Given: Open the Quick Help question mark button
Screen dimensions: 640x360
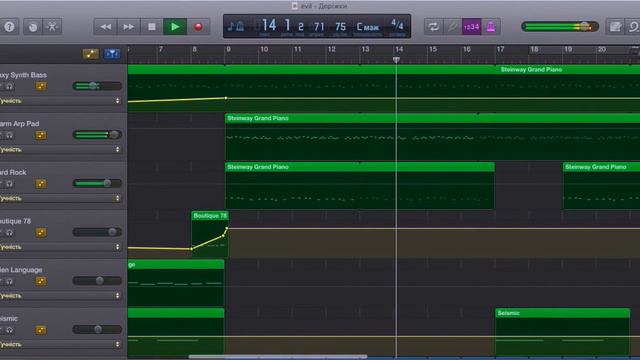Looking at the screenshot, I should click(x=9, y=27).
